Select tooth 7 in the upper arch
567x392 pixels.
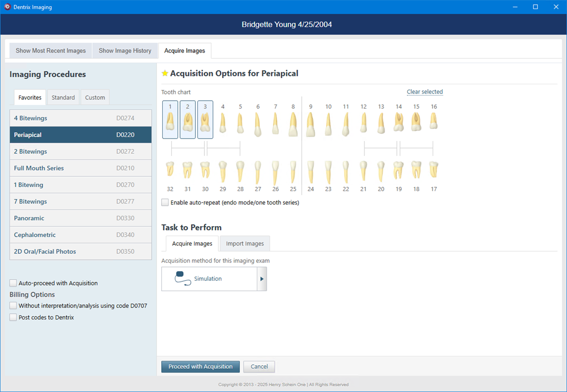click(x=276, y=123)
